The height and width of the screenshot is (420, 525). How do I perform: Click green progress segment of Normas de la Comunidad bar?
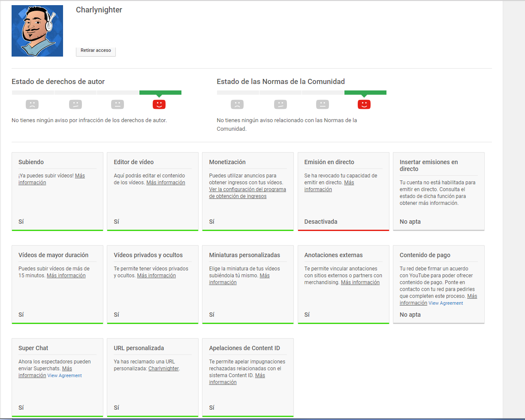coord(365,93)
